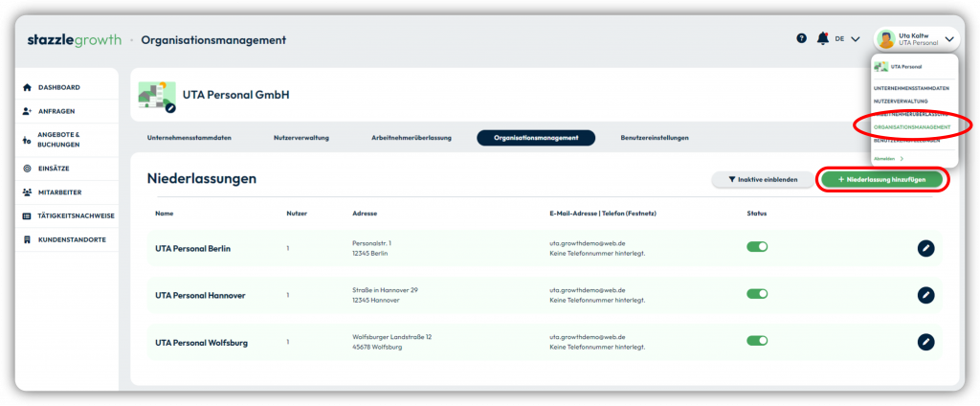
Task: Open Tätigkeitsnachweise in the sidebar
Action: [77, 215]
